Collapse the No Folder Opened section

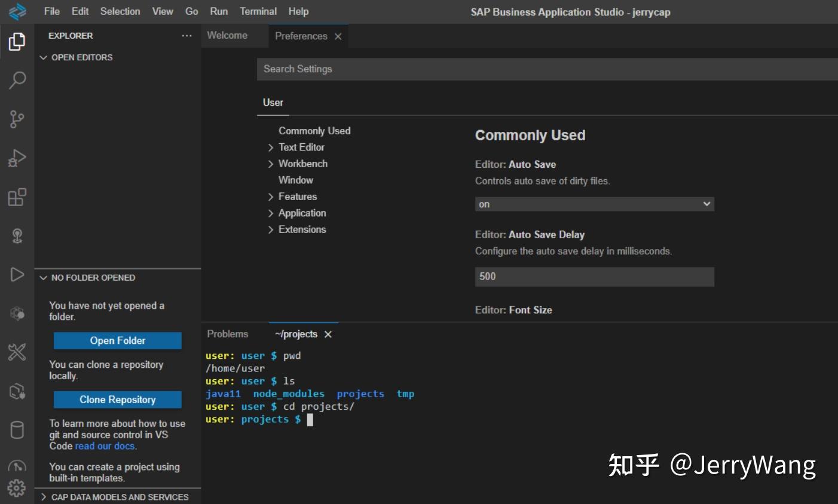click(x=43, y=278)
